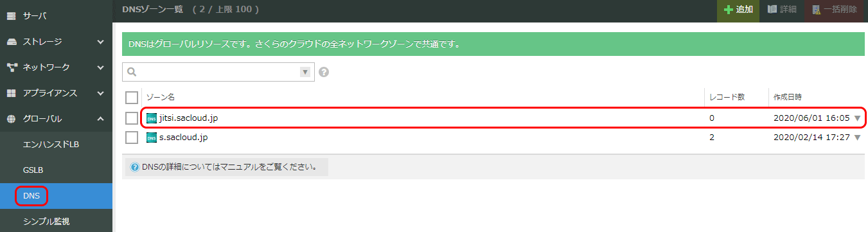
Task: Click the green 追加 button
Action: [x=738, y=10]
